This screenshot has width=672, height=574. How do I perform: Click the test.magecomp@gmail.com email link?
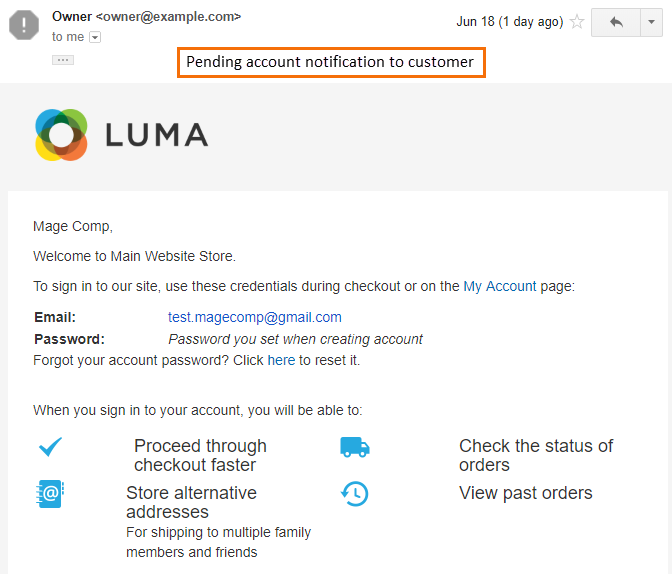(x=255, y=317)
